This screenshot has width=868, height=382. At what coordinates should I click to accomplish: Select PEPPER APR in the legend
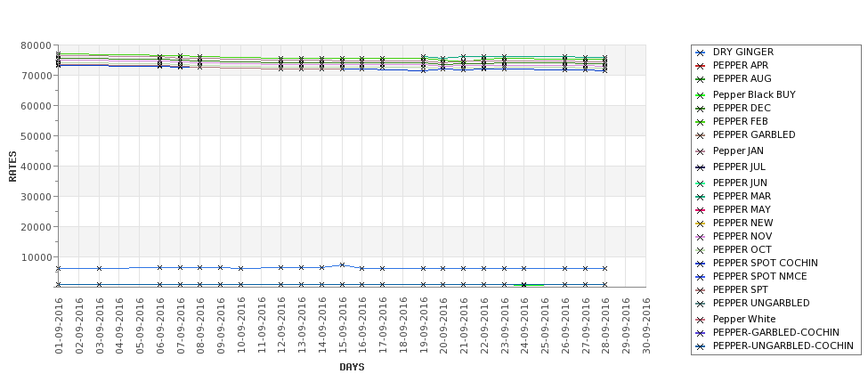(x=740, y=65)
